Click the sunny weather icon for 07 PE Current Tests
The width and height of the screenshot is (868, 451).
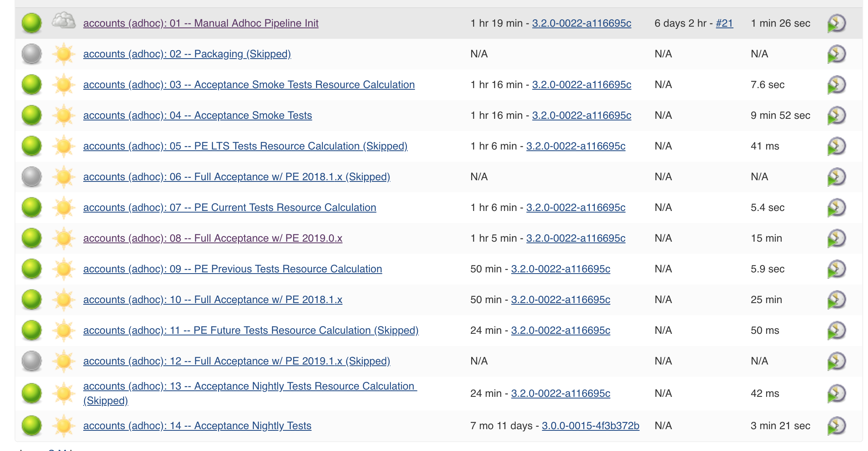tap(63, 208)
